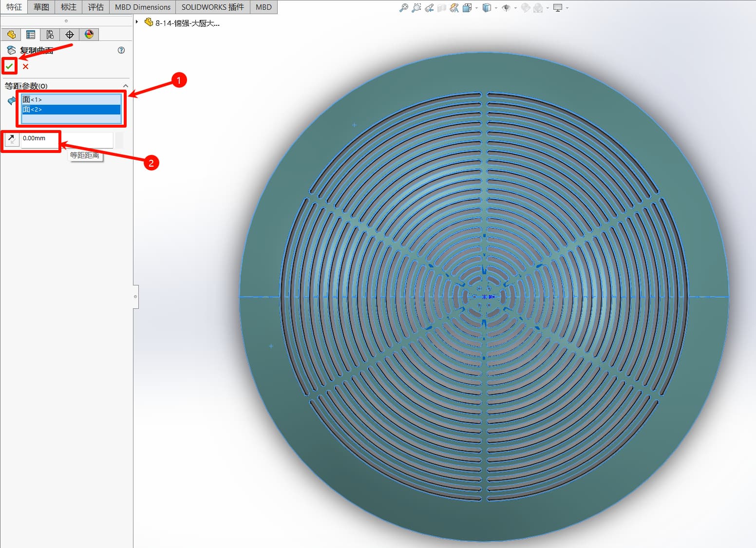The width and height of the screenshot is (756, 548).
Task: Collapse the 等距参数 section
Action: pos(126,86)
